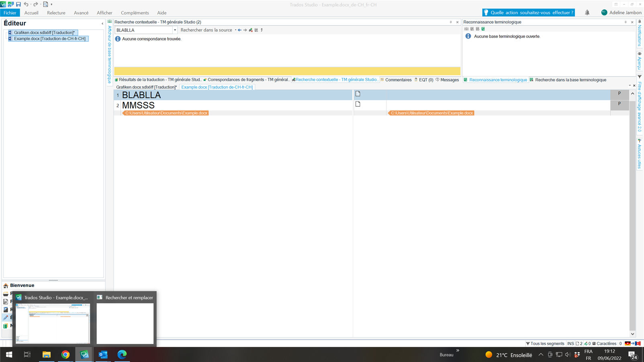Open the Aide ribbon tab
Image resolution: width=644 pixels, height=362 pixels.
(162, 13)
